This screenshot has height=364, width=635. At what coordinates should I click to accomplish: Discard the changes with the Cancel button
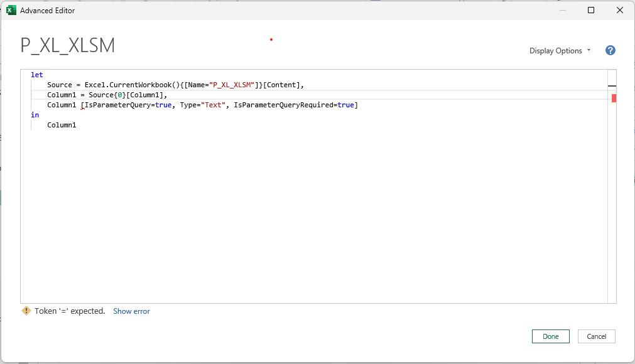tap(596, 336)
